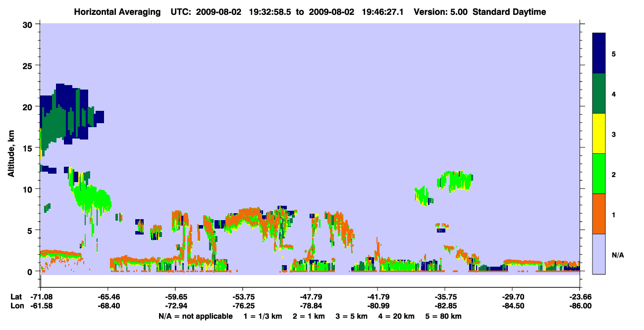Click the colorbar label '1'

(614, 214)
